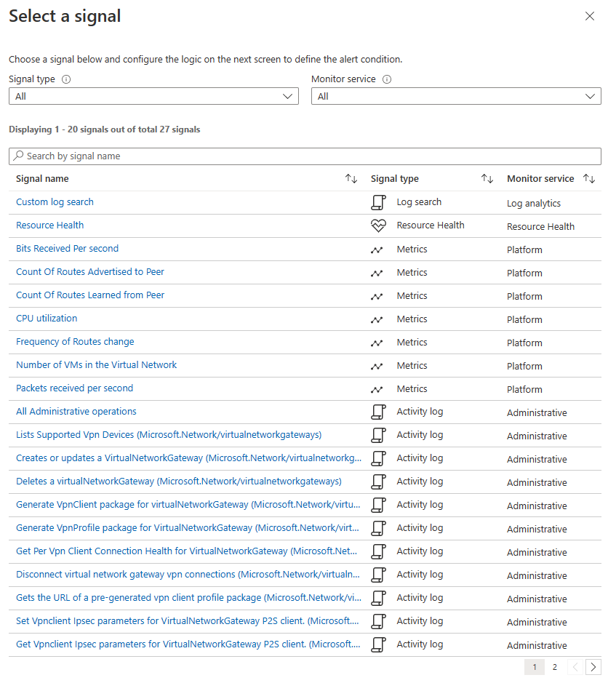616x691 pixels.
Task: Click the Log search scroll icon beside Custom log search
Action: click(377, 202)
